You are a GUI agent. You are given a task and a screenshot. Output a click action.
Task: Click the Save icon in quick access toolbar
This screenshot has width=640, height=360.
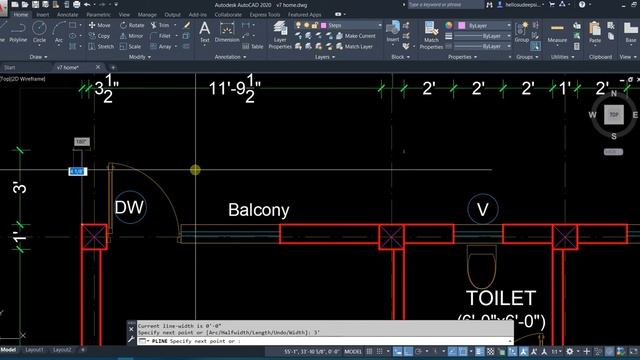click(x=36, y=4)
